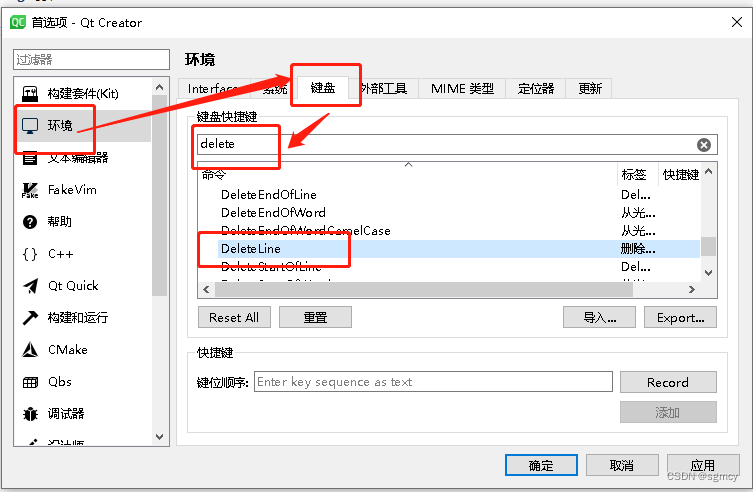The width and height of the screenshot is (753, 492).
Task: Click the 应用 button
Action: pyautogui.click(x=703, y=465)
